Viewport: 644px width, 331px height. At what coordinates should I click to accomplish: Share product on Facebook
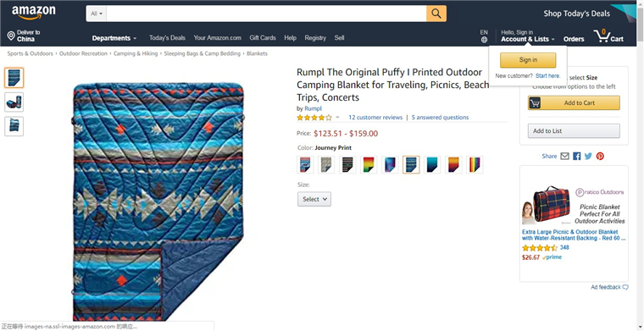click(577, 157)
